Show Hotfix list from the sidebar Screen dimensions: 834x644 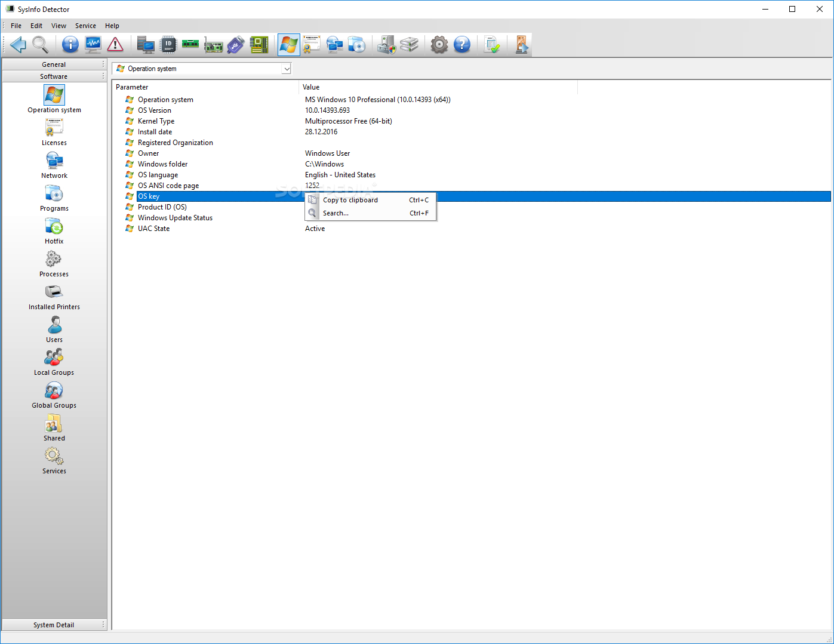coord(54,230)
